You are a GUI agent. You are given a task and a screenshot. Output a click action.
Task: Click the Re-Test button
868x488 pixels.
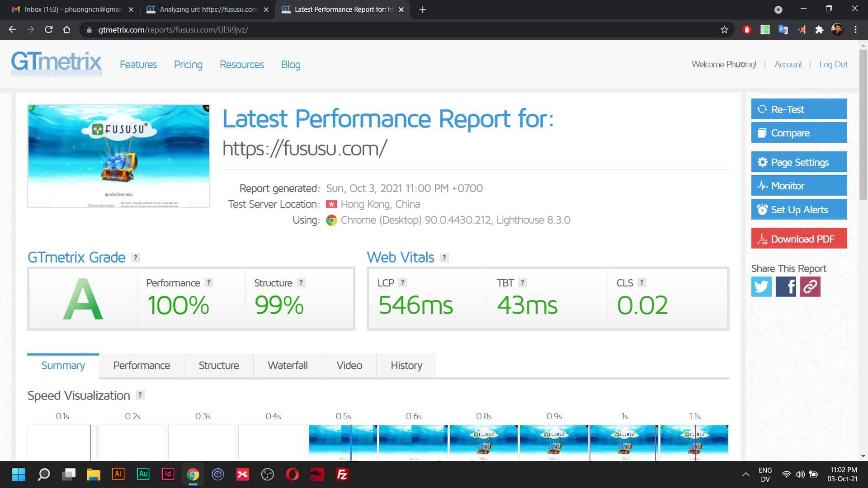(x=799, y=109)
